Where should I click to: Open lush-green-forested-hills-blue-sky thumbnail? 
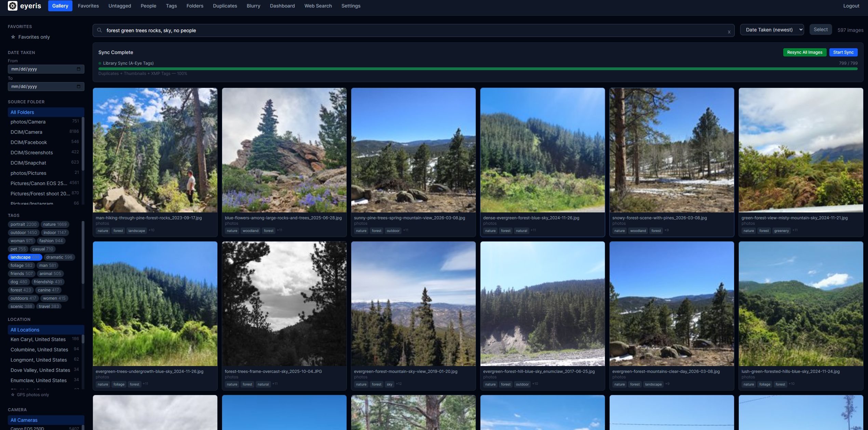click(x=801, y=304)
